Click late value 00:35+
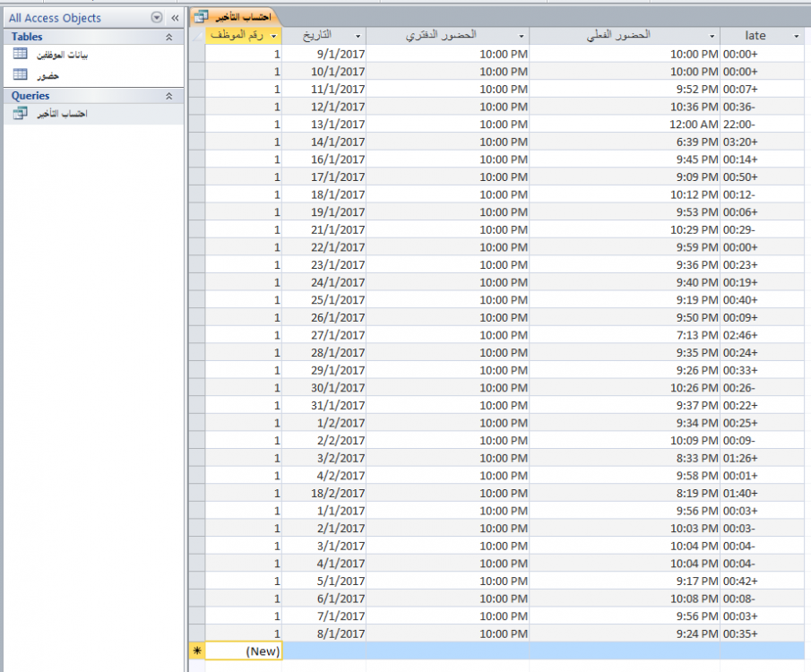 click(x=763, y=633)
